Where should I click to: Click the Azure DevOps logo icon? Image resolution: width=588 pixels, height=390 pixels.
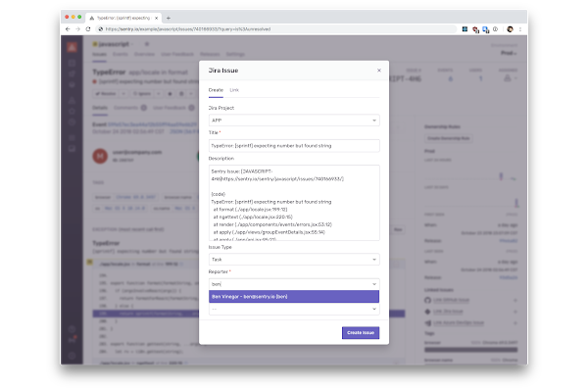coord(427,322)
